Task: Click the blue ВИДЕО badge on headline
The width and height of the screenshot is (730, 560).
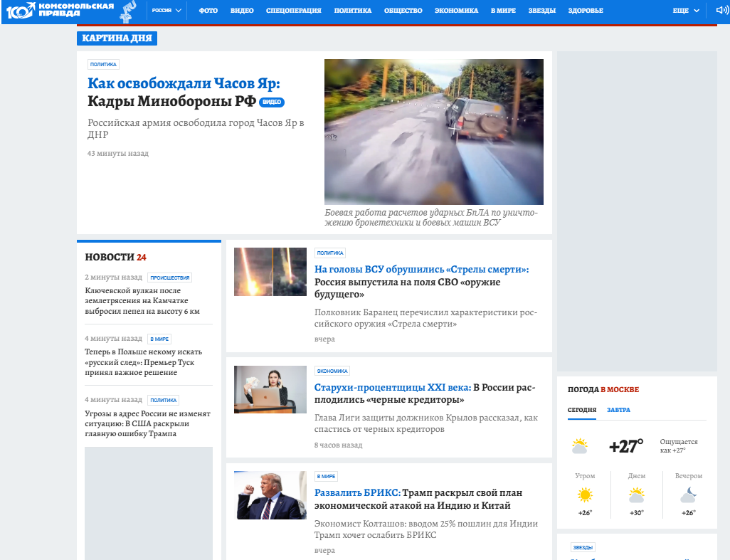Action: (272, 102)
